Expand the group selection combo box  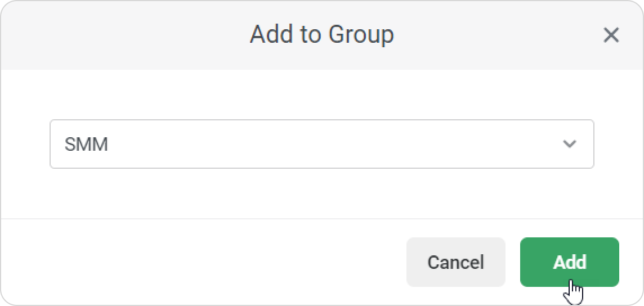coord(321,144)
